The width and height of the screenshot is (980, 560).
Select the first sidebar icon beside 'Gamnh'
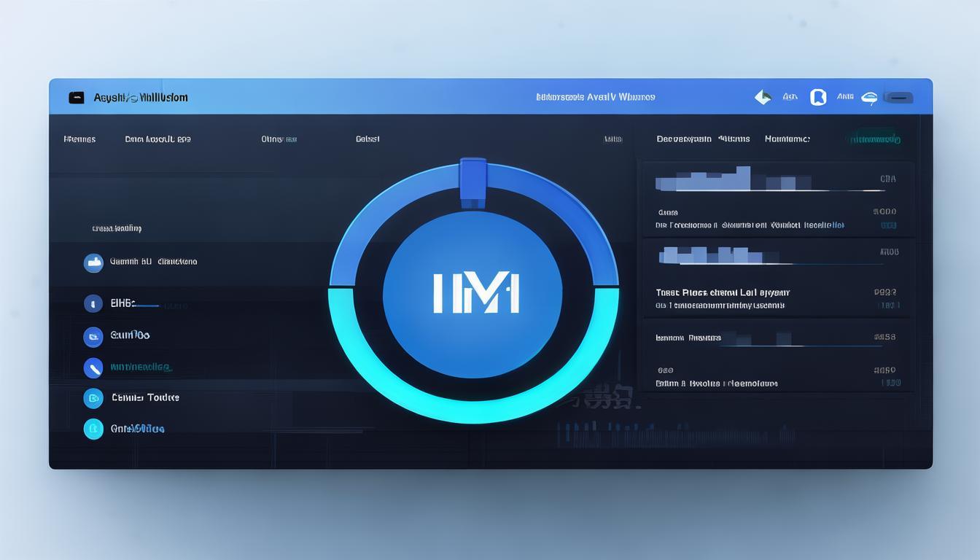(93, 262)
